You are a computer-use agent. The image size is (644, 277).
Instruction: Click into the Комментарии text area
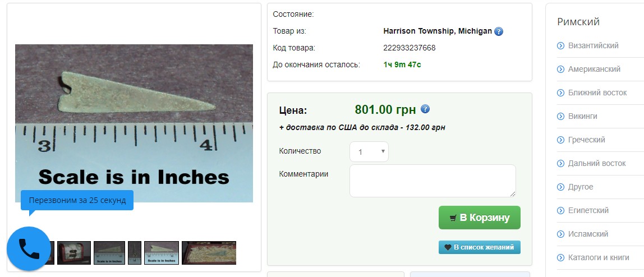tap(433, 181)
